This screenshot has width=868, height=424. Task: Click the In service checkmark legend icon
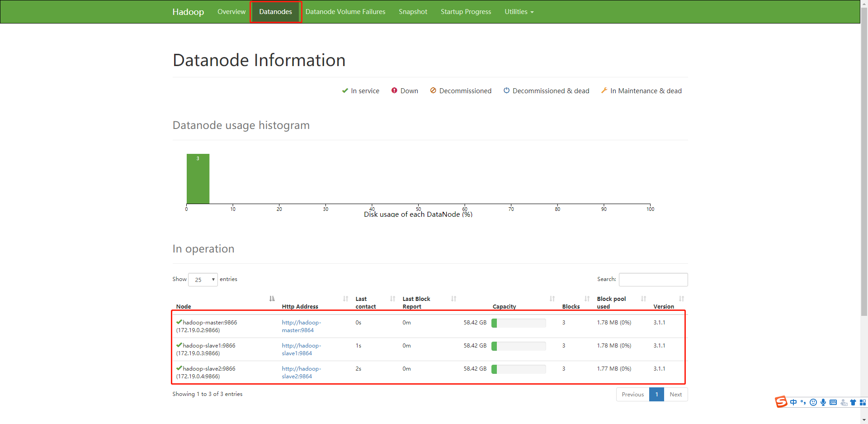click(345, 91)
